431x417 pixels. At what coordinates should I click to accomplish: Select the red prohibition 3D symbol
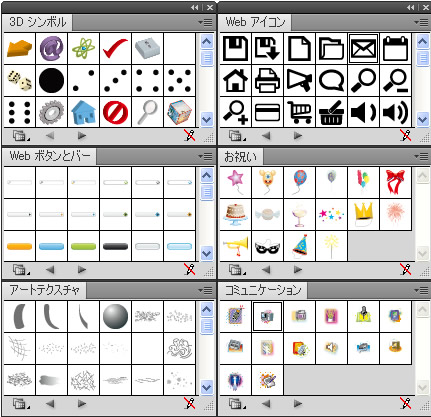[x=115, y=112]
